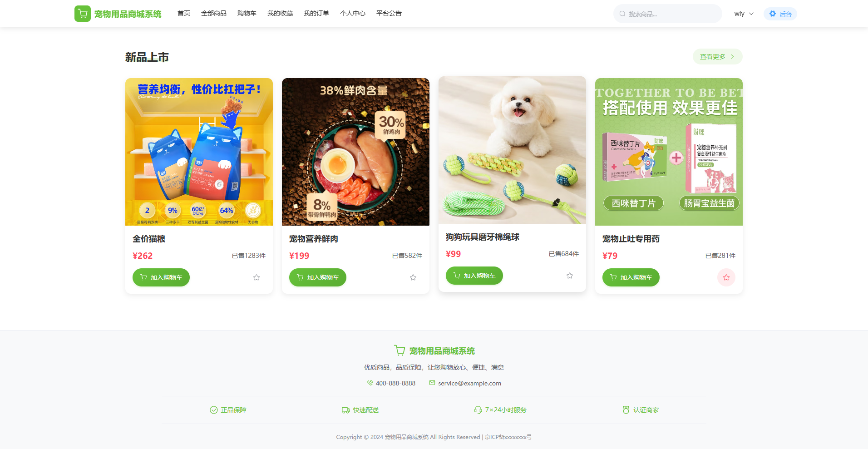Open the wly user dropdown
Viewport: 868px width, 449px height.
pos(744,14)
